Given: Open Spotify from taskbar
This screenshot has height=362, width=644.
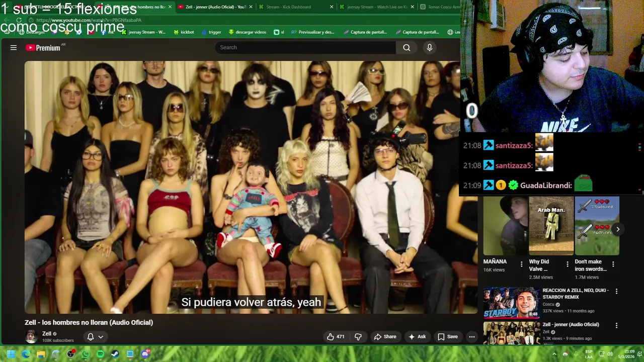Looking at the screenshot, I should pos(100,354).
